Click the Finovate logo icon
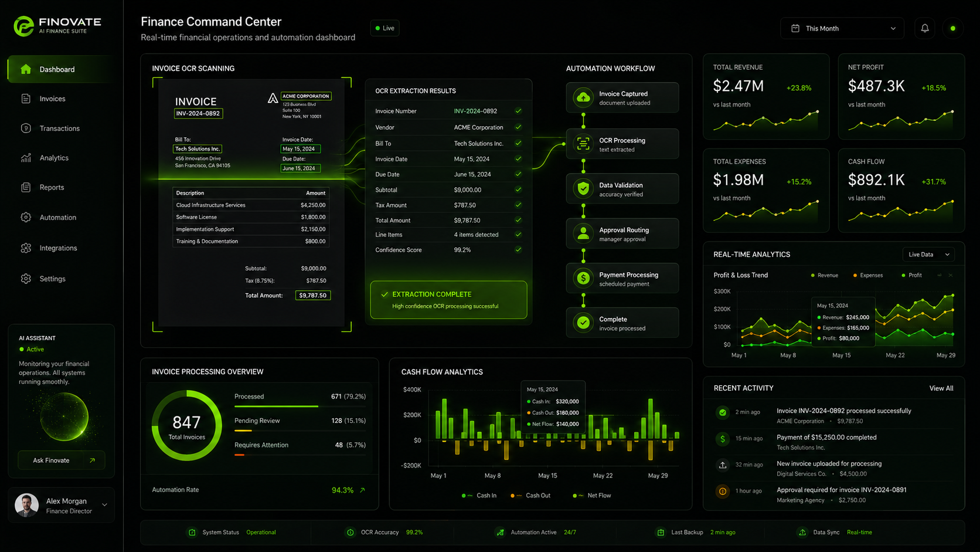Screen dimensions: 980x552 (23, 26)
